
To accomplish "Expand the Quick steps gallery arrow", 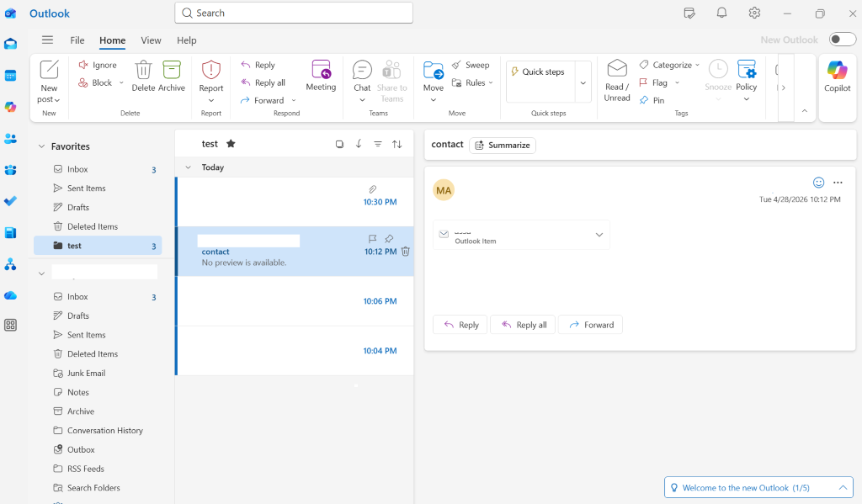I will [583, 82].
